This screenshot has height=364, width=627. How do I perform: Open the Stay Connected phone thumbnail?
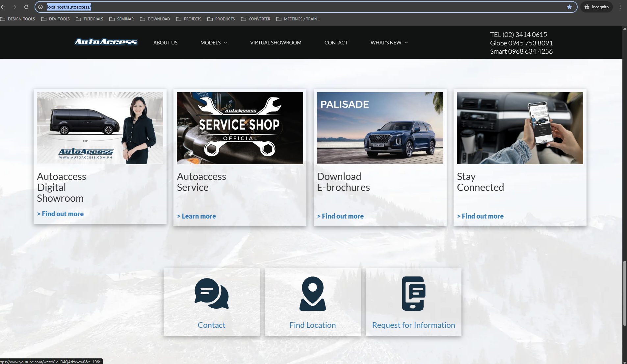pyautogui.click(x=520, y=128)
